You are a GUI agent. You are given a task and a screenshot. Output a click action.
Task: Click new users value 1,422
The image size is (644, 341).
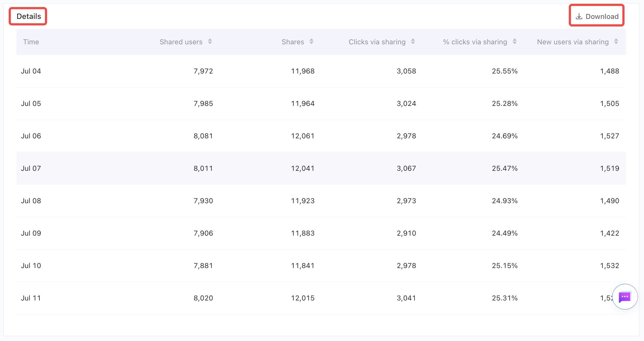coord(610,233)
